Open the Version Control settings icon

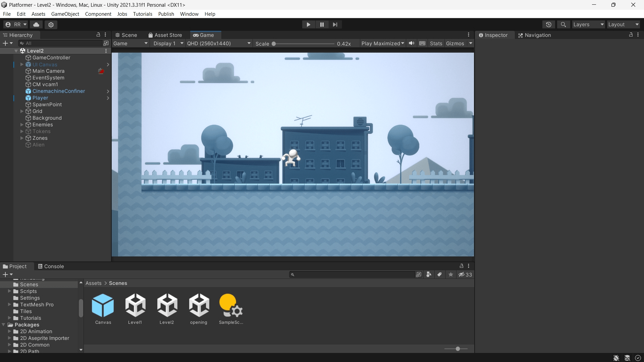(x=51, y=24)
